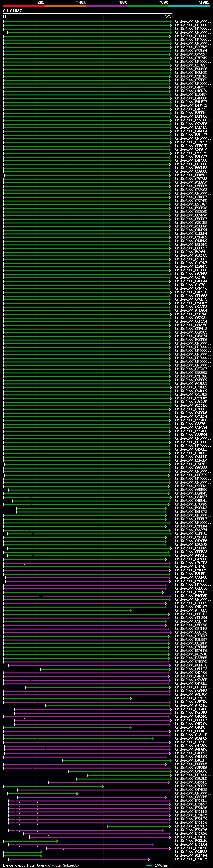Click the green alignment bar for UniRef100_A7TCD5
This screenshot has height=868, width=213.
[x=68, y=611]
